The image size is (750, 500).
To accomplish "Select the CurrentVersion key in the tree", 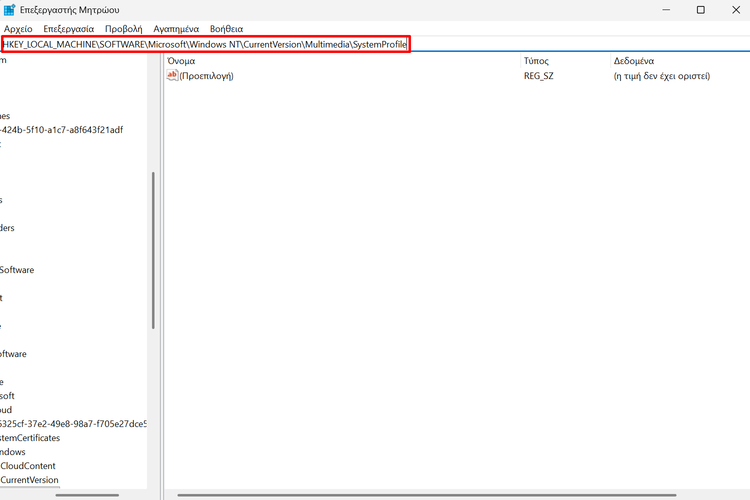I will coord(28,480).
